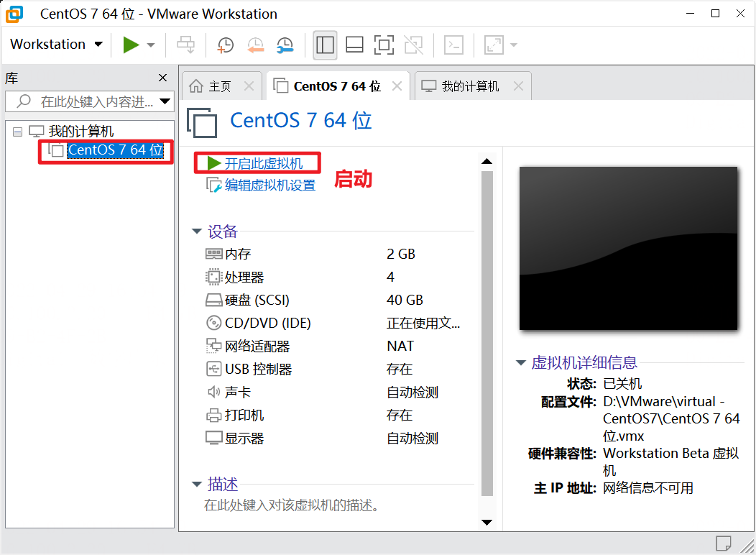
Task: Close the 我的计算机 tab
Action: (518, 86)
